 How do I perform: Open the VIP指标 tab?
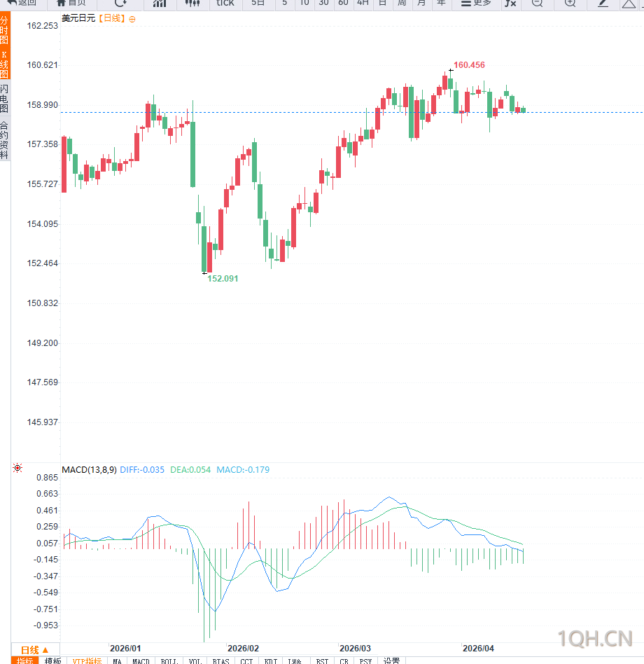(x=87, y=660)
